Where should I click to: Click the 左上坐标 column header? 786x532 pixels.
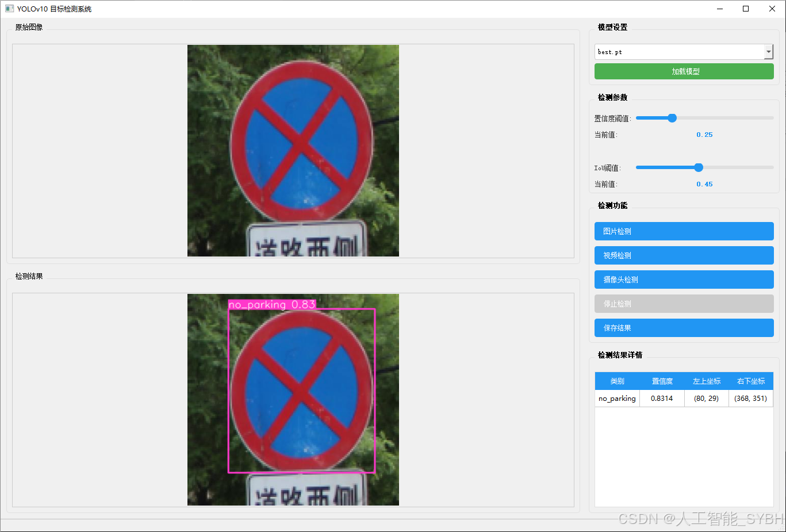pos(706,381)
